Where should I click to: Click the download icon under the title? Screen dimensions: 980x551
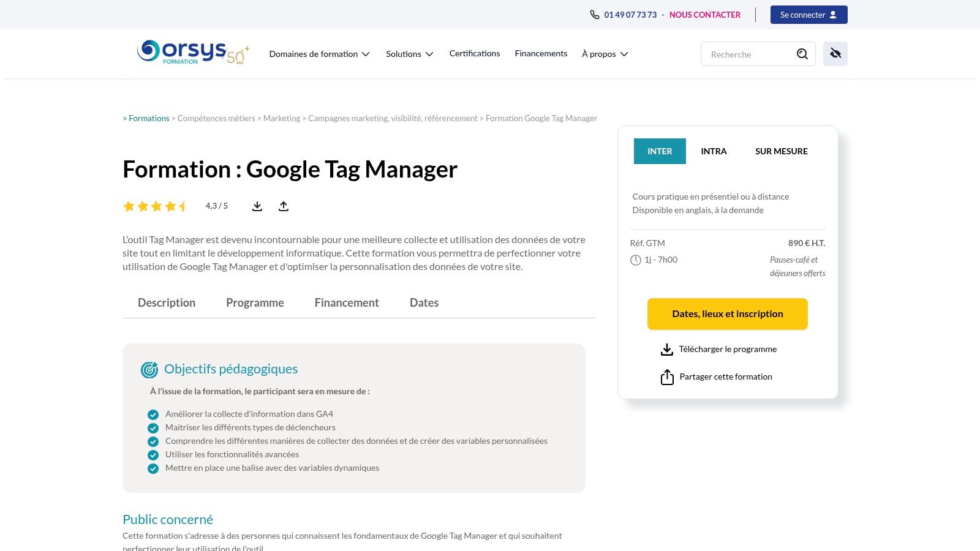(x=257, y=206)
